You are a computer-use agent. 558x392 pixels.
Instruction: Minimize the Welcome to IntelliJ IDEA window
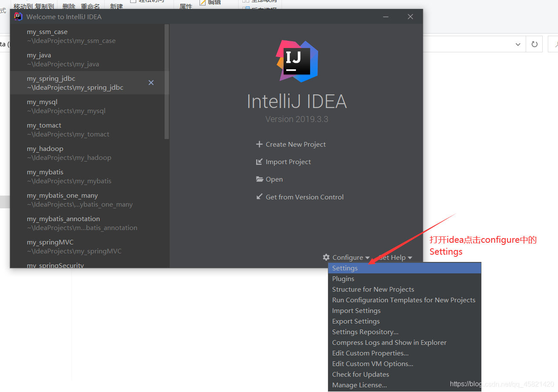click(x=386, y=17)
